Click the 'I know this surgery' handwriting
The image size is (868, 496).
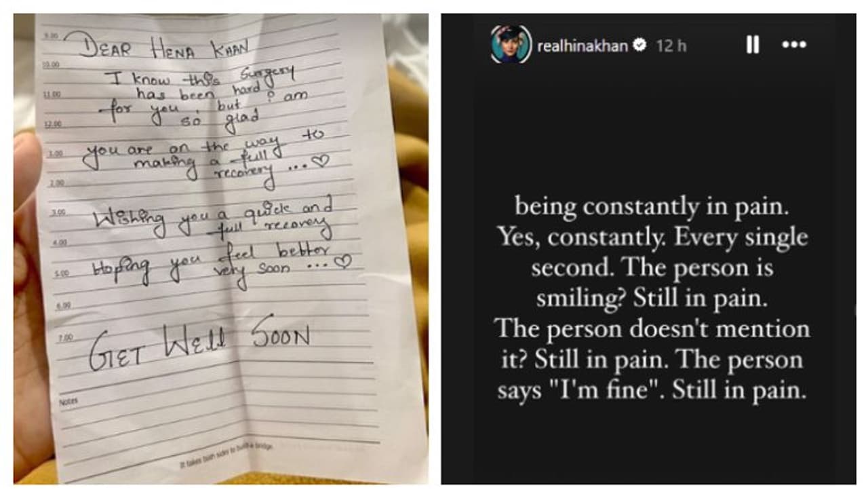pos(202,78)
